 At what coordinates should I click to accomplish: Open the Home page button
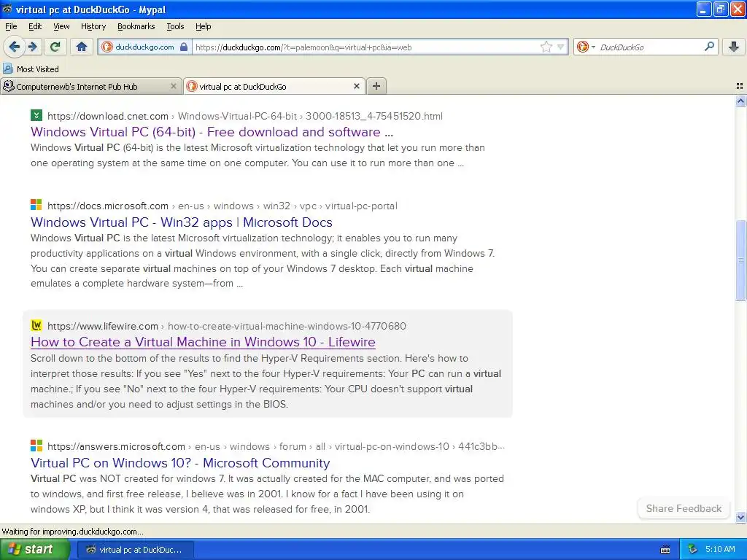pos(82,47)
